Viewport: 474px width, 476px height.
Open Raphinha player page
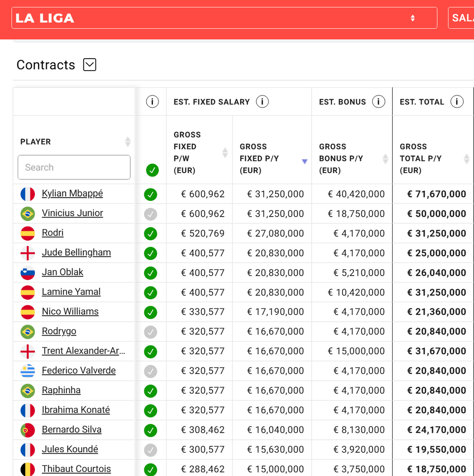coord(61,390)
